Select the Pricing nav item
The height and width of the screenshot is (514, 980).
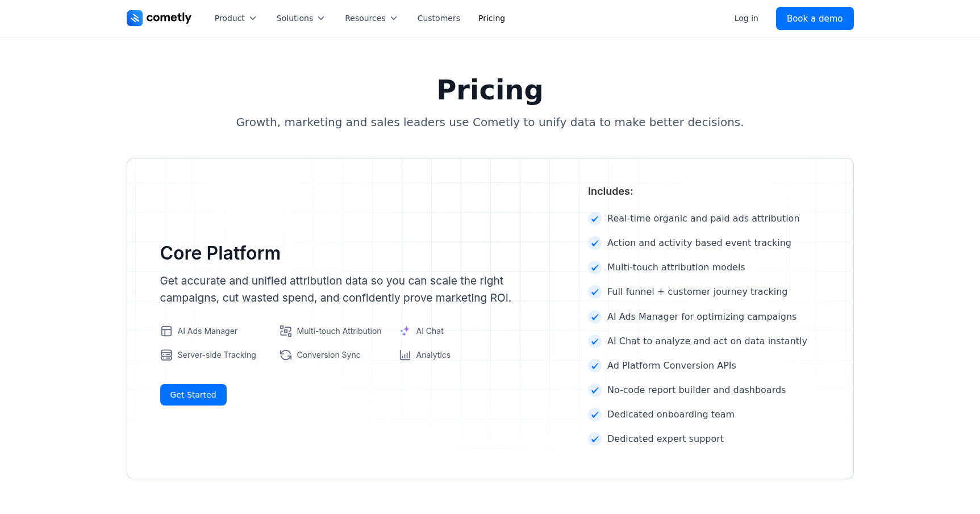(491, 18)
